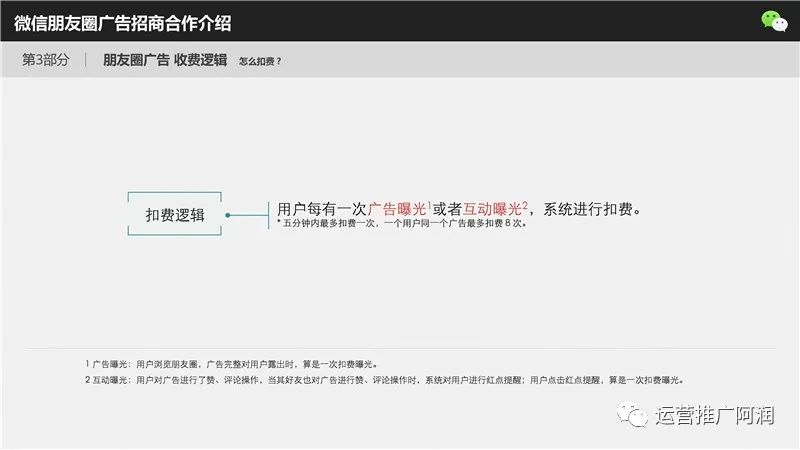
Task: Click the text 用户每有一次
Action: point(322,209)
